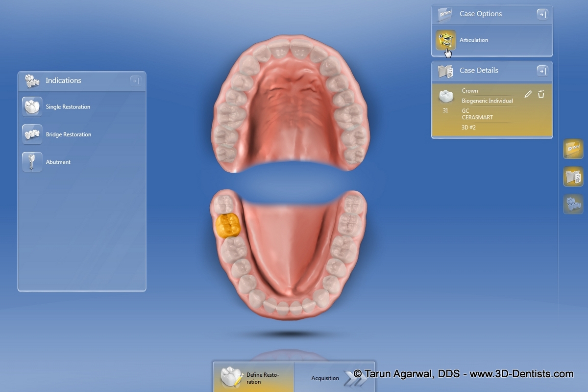This screenshot has height=392, width=588.
Task: Select the Abutment indication icon
Action: [32, 162]
